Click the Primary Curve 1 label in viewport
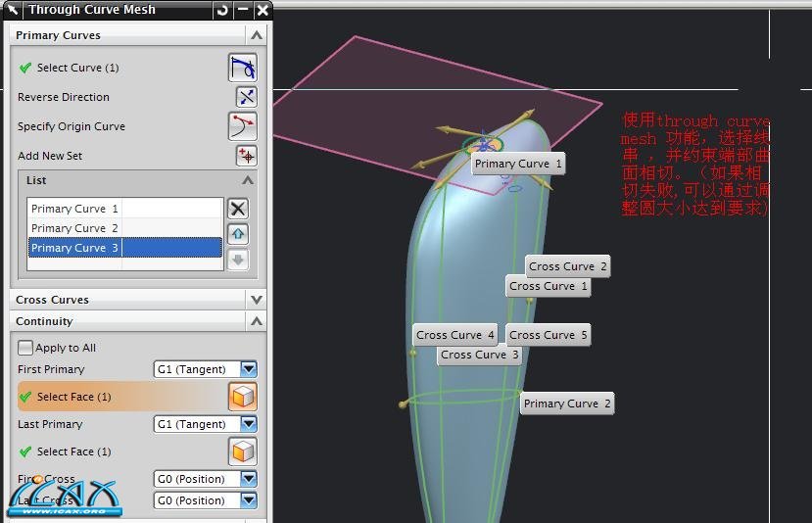This screenshot has width=812, height=523. point(518,164)
